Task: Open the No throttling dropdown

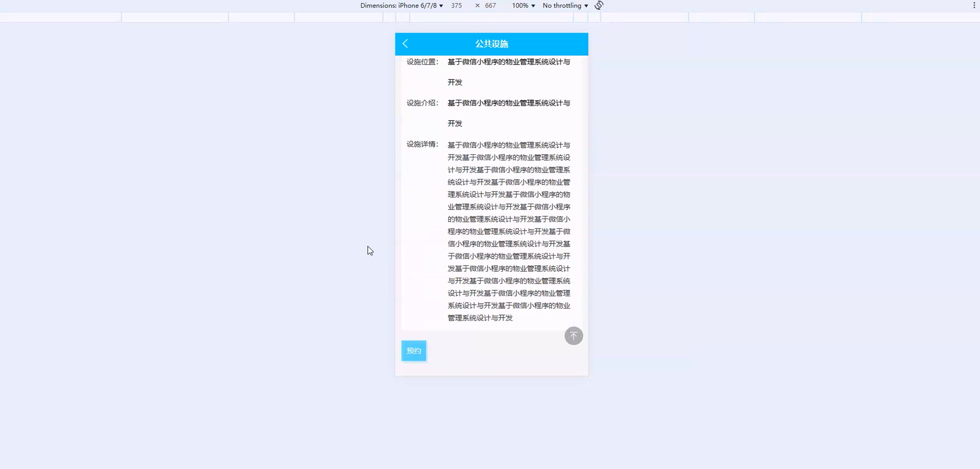Action: click(565, 5)
